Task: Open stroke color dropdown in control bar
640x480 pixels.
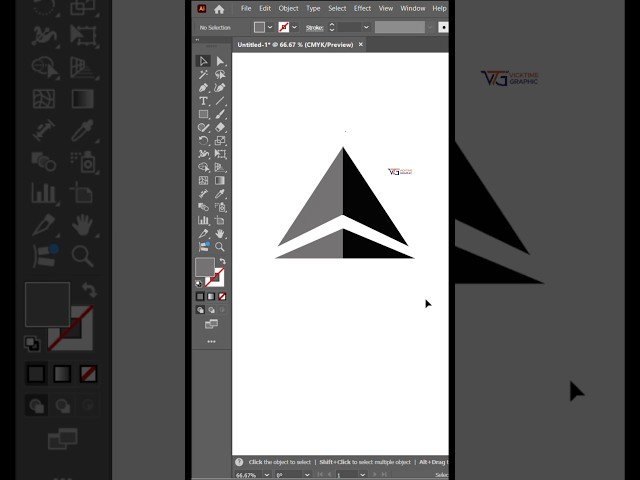Action: 294,27
